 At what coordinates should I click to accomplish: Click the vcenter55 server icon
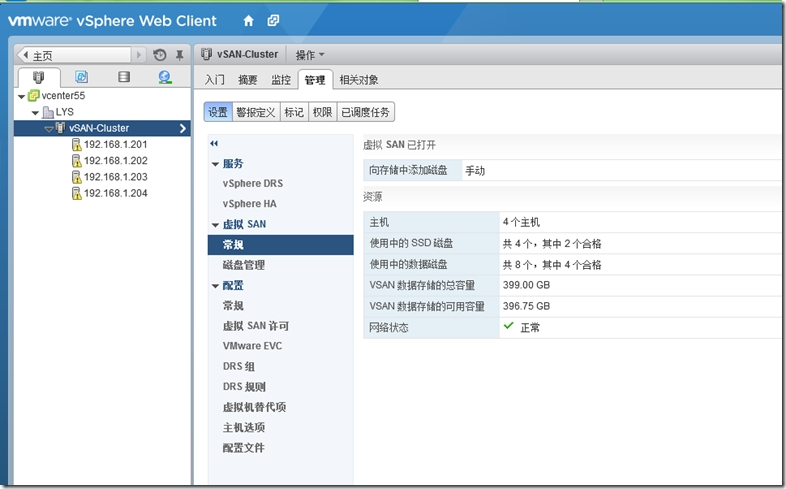tap(34, 95)
